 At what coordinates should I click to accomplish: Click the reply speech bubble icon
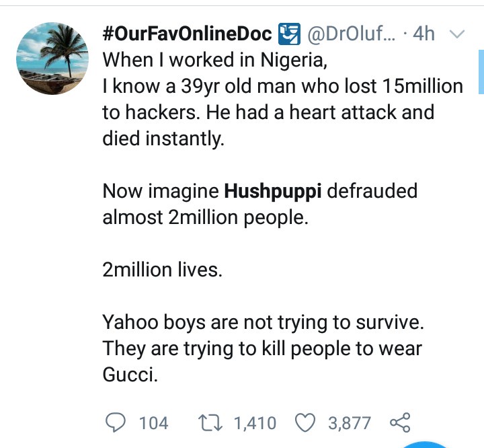click(117, 422)
